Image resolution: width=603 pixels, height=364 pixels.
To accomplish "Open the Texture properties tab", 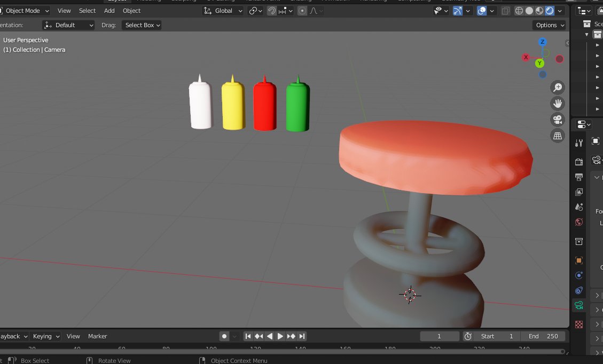I will coord(579,325).
